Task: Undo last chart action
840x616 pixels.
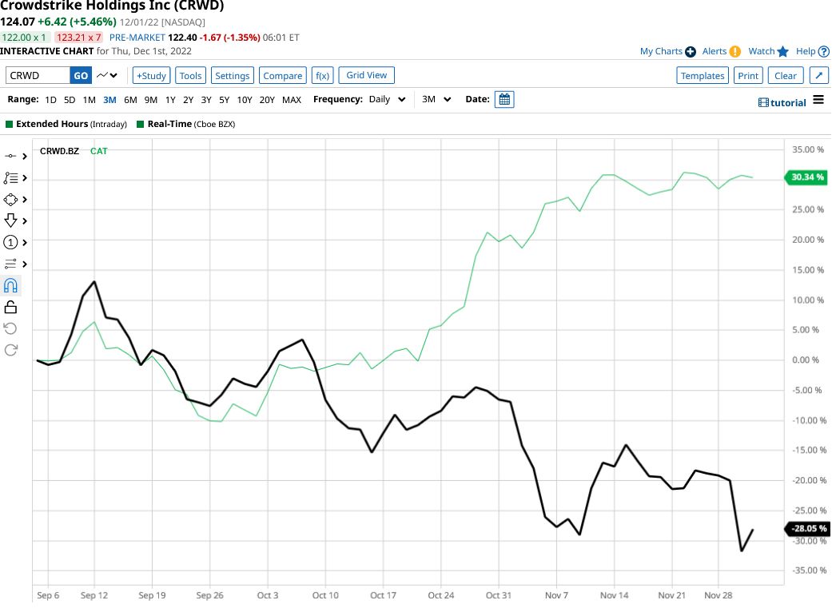Action: (x=10, y=328)
